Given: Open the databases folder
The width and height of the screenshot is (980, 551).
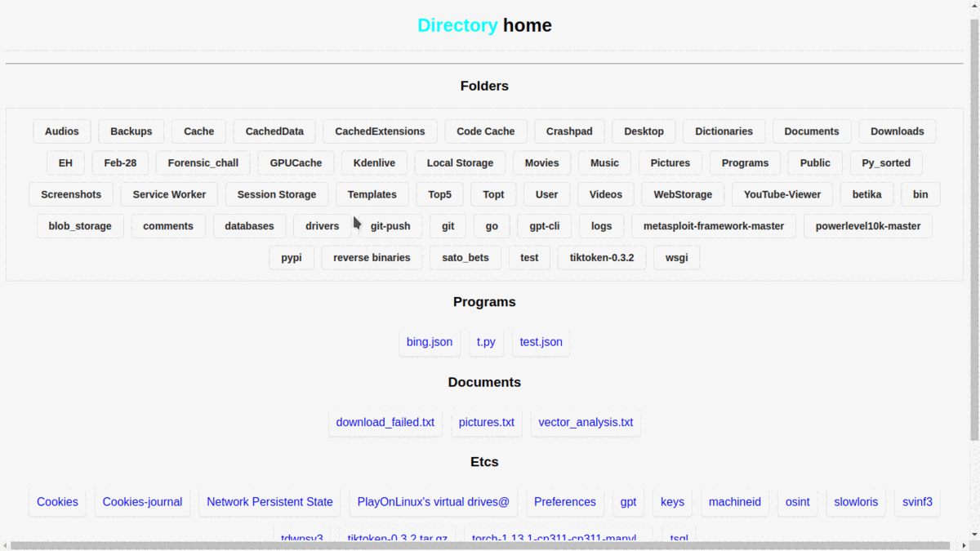Looking at the screenshot, I should point(250,226).
